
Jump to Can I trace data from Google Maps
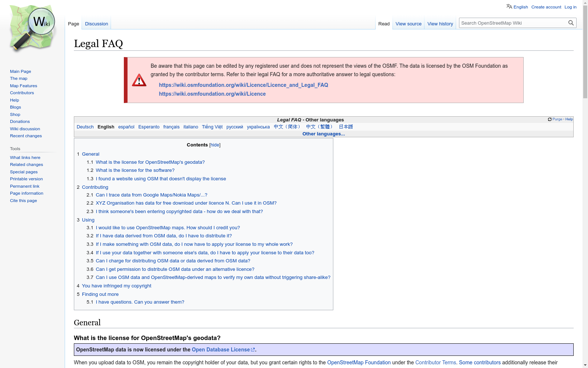point(151,195)
